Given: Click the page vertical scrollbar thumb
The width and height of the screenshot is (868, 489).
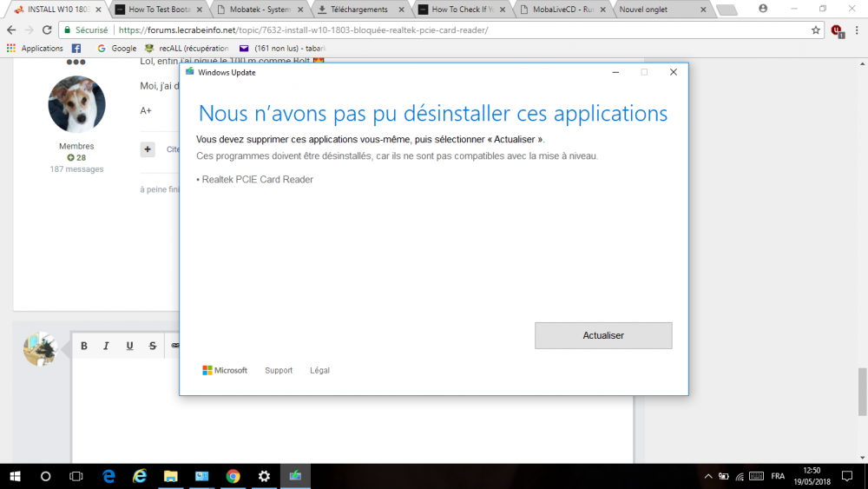Looking at the screenshot, I should [863, 391].
